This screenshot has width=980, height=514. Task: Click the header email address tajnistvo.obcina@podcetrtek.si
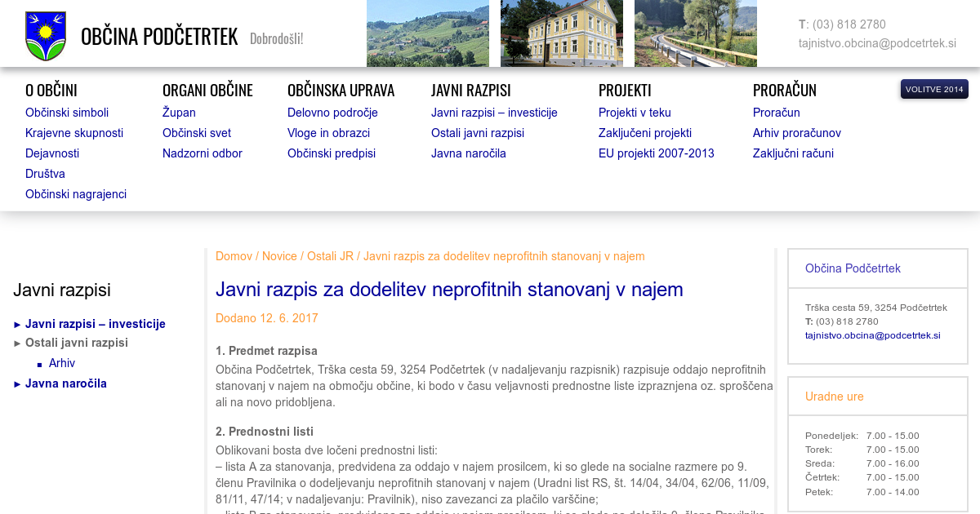tap(877, 43)
